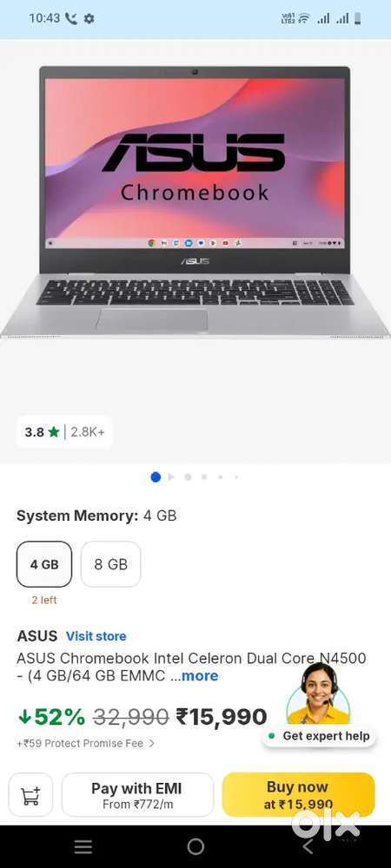This screenshot has width=391, height=868.
Task: Tap the Android back arrow icon
Action: (308, 846)
